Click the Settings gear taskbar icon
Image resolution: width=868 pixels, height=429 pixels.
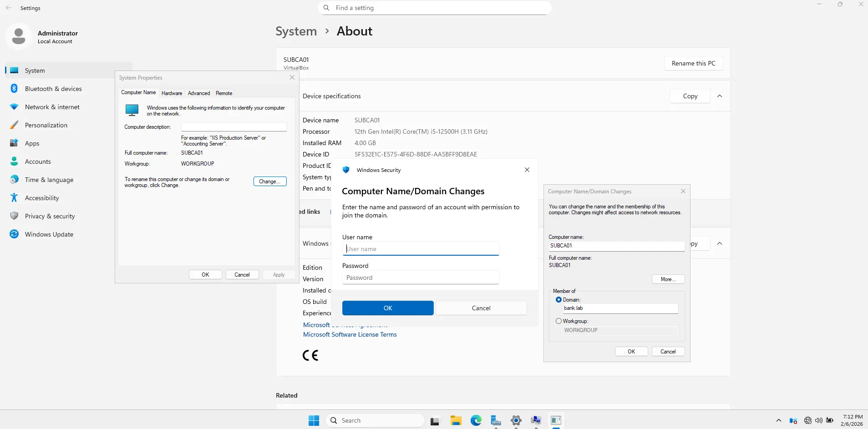[516, 420]
